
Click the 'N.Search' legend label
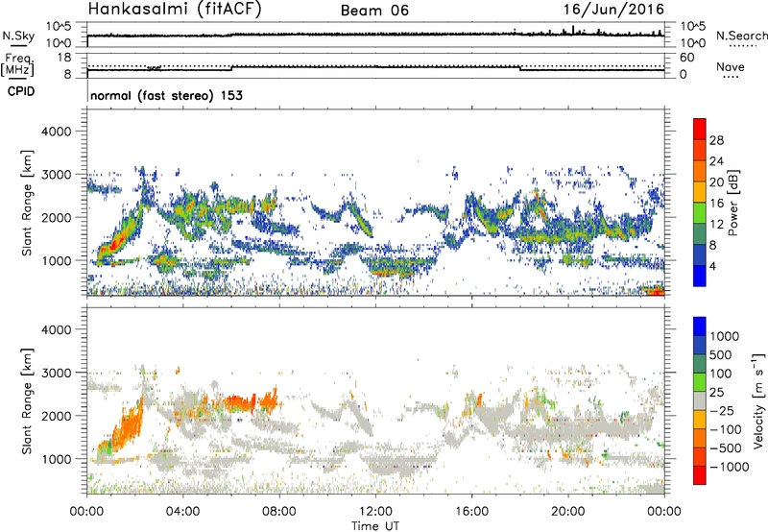click(741, 36)
